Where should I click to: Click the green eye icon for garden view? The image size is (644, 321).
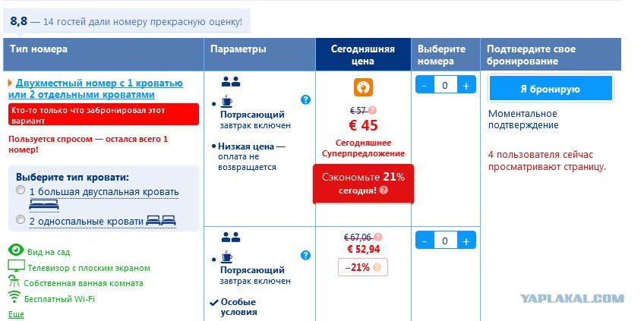pyautogui.click(x=16, y=250)
